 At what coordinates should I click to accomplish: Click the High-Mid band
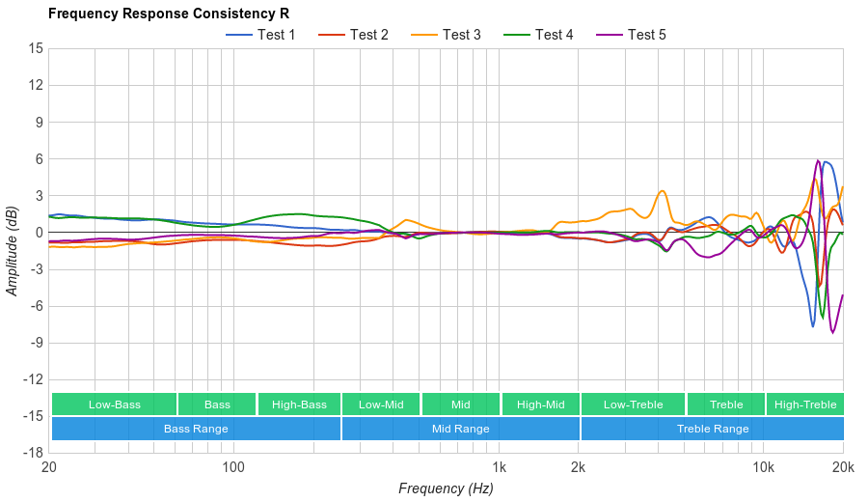[540, 404]
